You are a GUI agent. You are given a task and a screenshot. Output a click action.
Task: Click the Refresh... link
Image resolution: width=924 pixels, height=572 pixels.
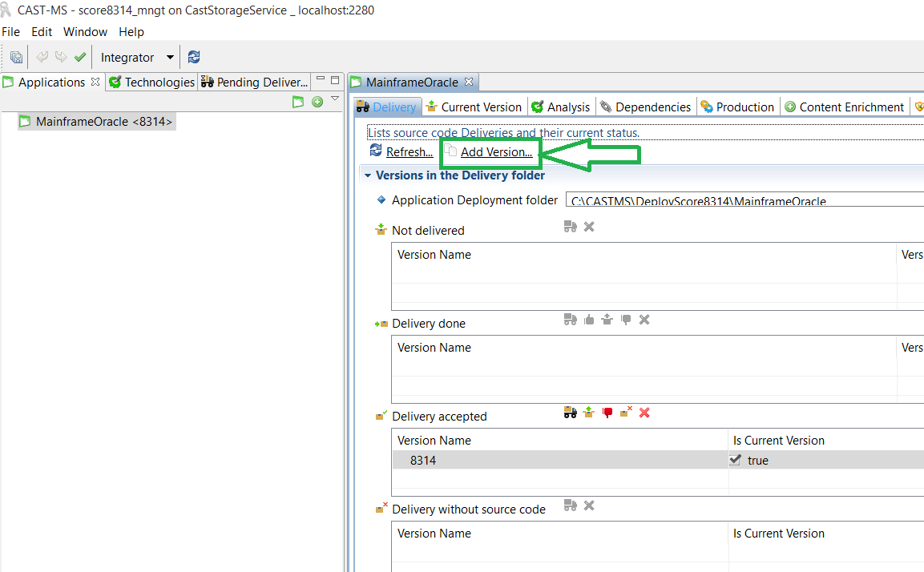point(409,152)
